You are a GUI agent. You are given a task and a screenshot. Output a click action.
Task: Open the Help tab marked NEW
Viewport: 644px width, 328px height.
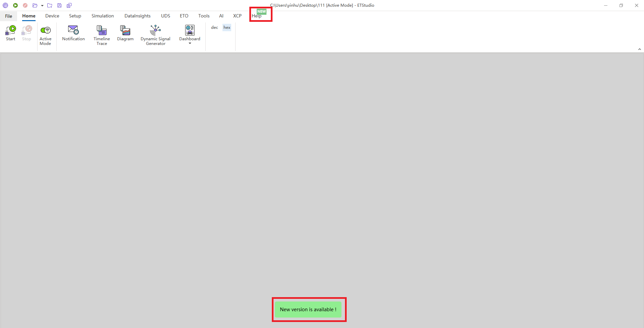pyautogui.click(x=257, y=16)
